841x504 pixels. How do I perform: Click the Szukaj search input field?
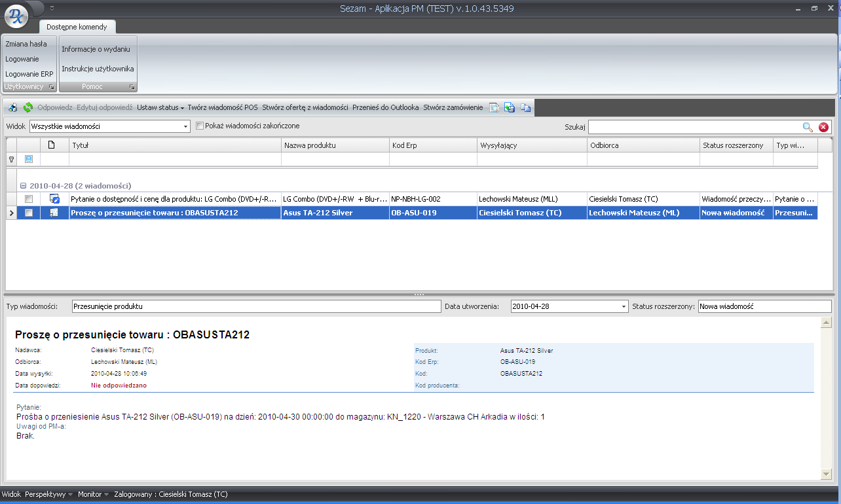pyautogui.click(x=694, y=127)
